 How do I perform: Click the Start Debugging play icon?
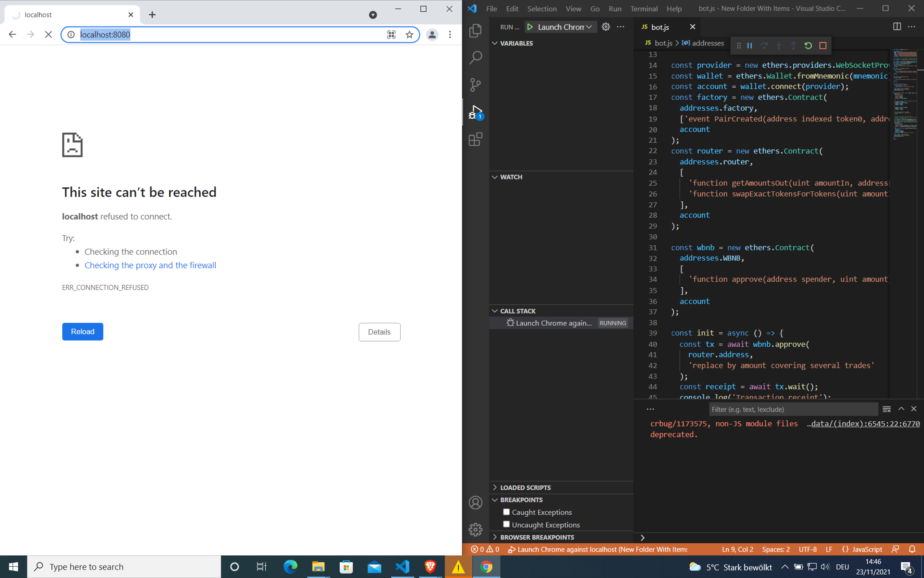(x=530, y=27)
